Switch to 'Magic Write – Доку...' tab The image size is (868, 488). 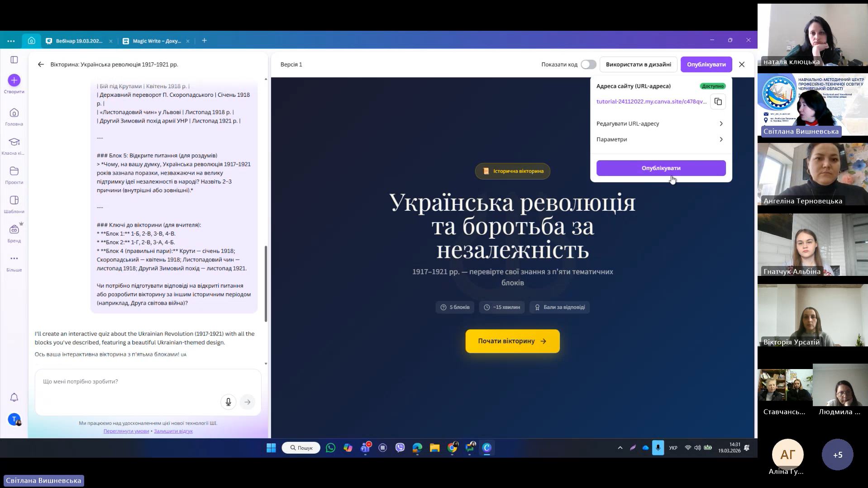156,41
